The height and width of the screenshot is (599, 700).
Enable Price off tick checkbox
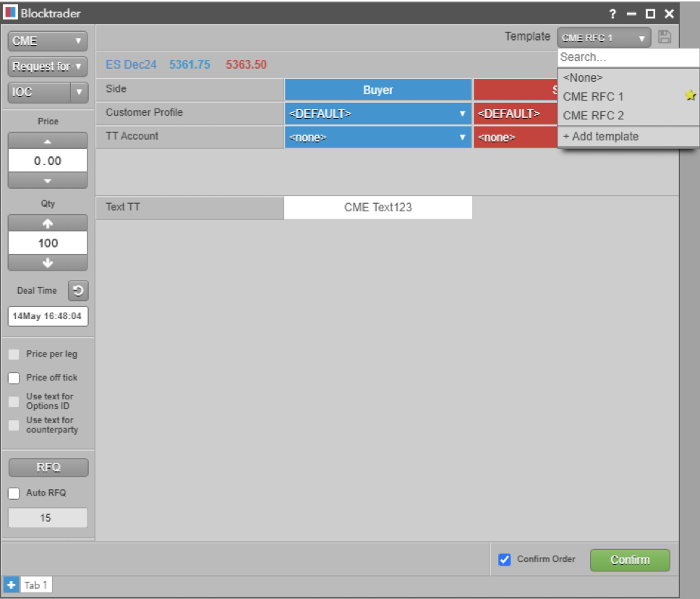coord(14,378)
